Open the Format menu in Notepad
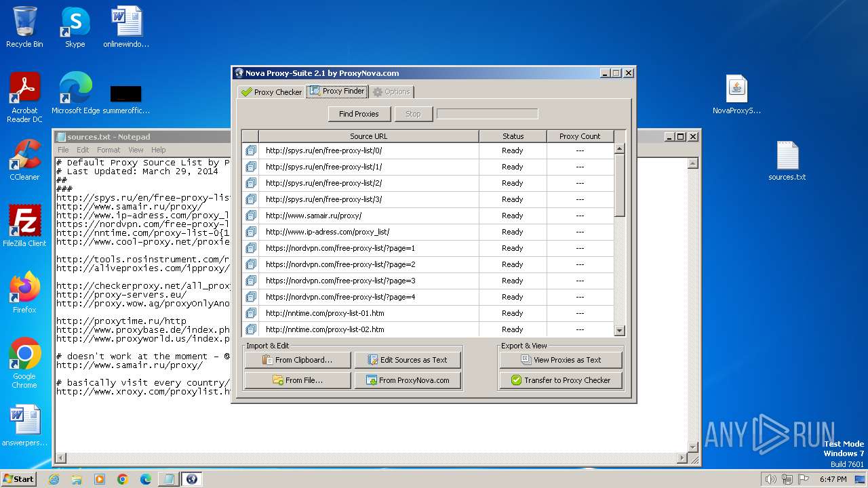Image resolution: width=868 pixels, height=488 pixels. coord(108,150)
